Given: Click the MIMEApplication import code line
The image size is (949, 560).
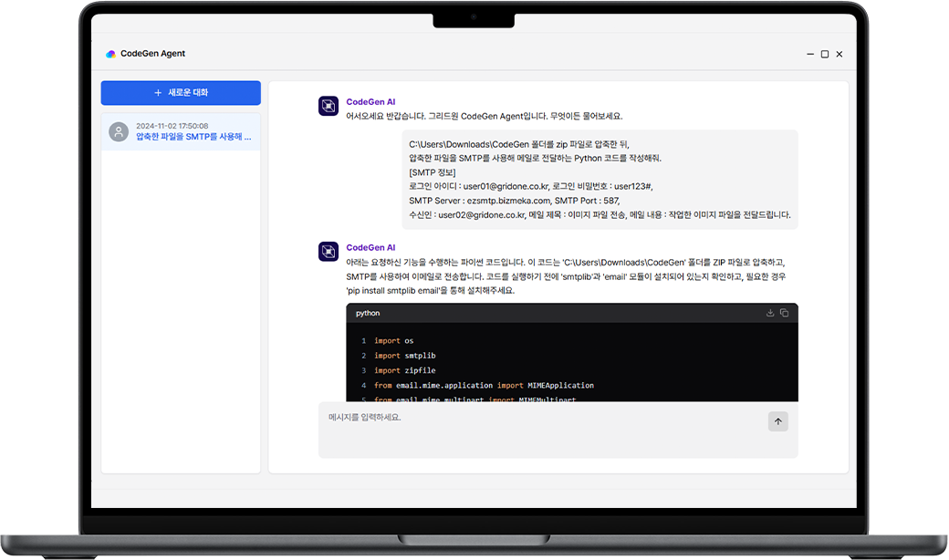Looking at the screenshot, I should [x=485, y=385].
